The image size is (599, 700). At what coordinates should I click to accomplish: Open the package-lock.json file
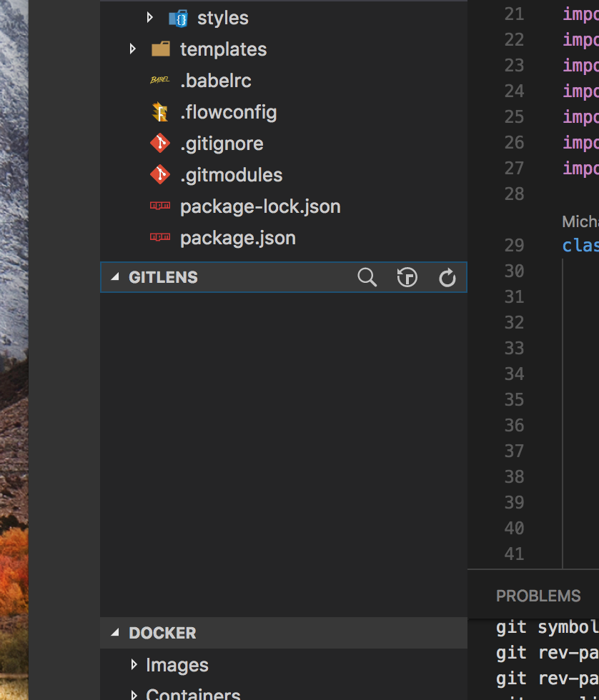click(261, 206)
